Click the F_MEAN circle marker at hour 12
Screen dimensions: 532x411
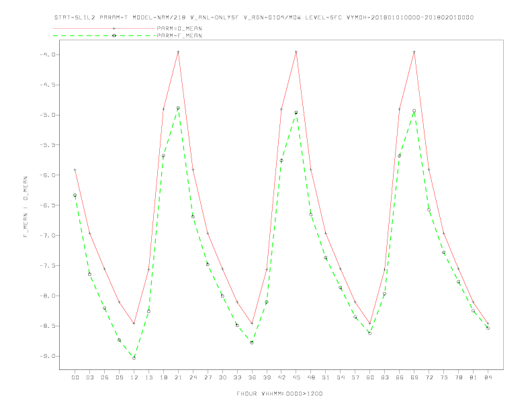point(134,358)
